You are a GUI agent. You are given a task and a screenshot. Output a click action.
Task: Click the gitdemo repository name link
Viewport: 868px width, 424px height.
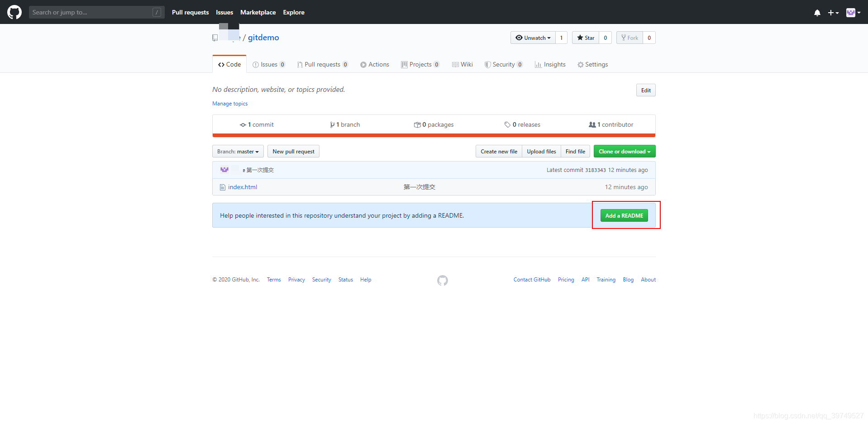[263, 38]
